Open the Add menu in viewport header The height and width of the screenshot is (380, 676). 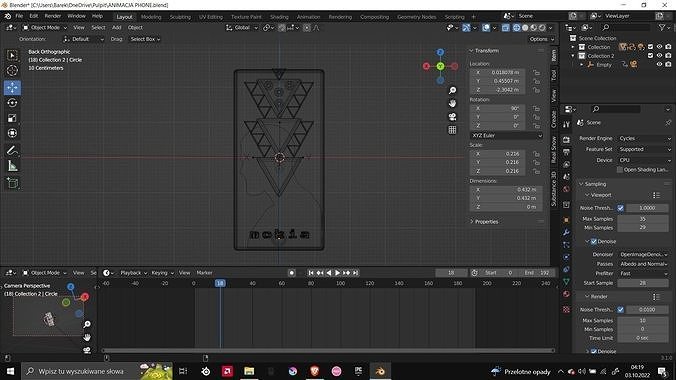pos(116,27)
